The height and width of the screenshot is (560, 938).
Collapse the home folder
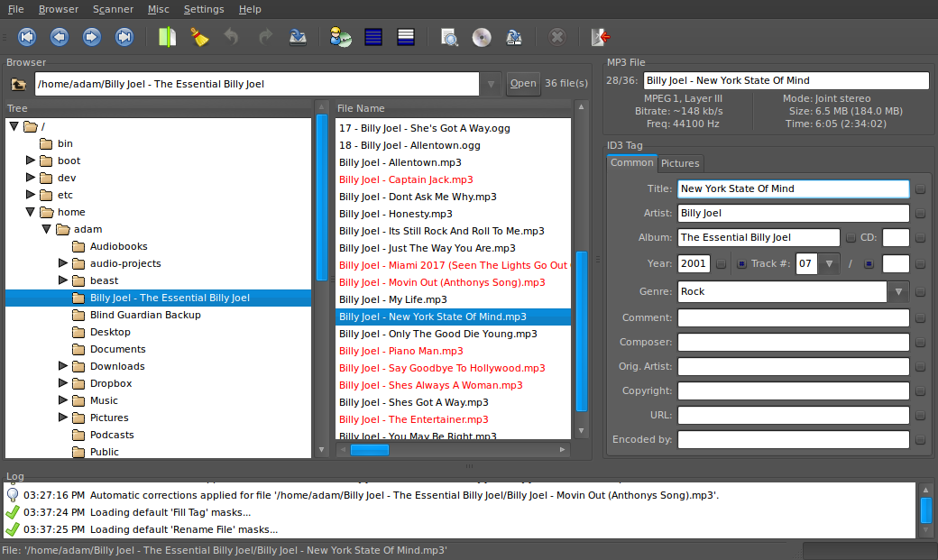point(30,212)
